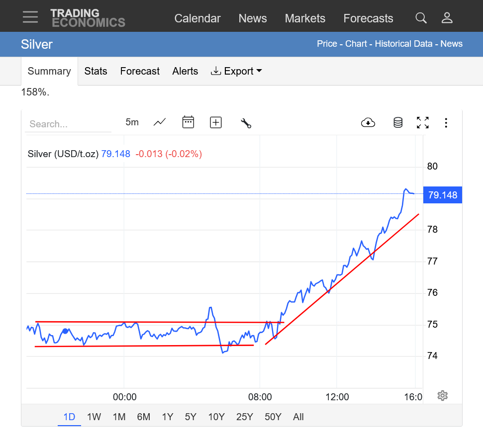Click the chart Search input field
Image resolution: width=483 pixels, height=448 pixels.
pyautogui.click(x=68, y=124)
